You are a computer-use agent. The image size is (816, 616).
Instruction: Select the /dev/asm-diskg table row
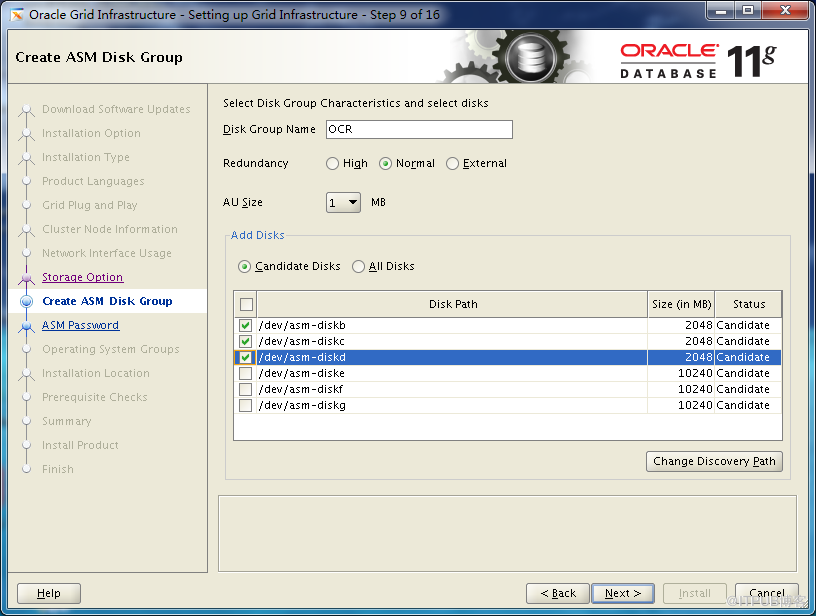pyautogui.click(x=450, y=405)
